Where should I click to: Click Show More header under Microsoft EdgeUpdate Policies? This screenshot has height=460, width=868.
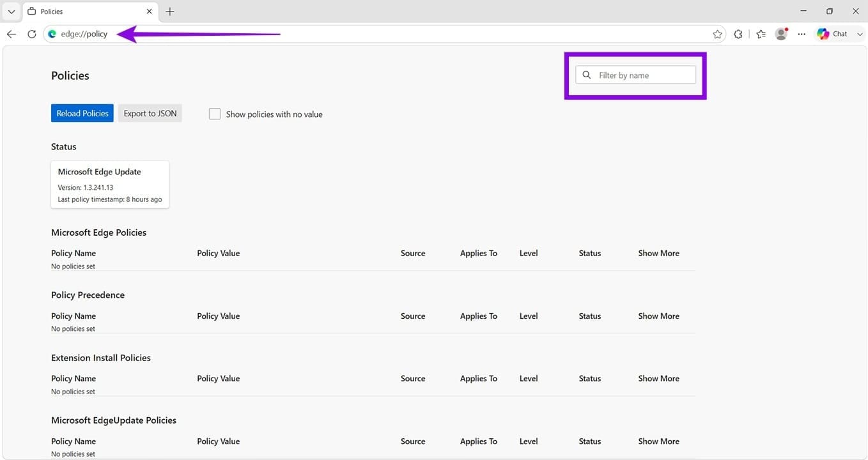pyautogui.click(x=659, y=441)
